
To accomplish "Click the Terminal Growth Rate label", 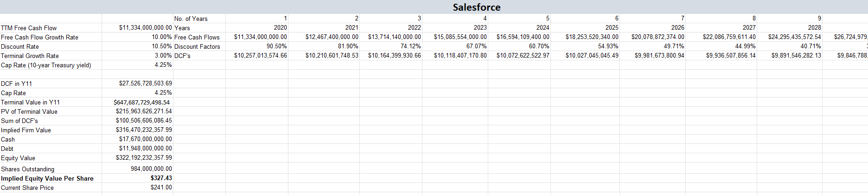I will pos(30,56).
